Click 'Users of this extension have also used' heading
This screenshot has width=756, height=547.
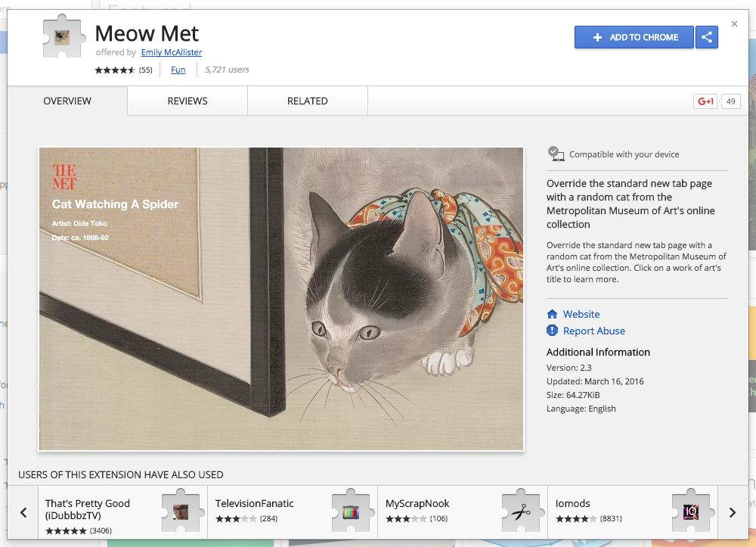[x=120, y=474]
